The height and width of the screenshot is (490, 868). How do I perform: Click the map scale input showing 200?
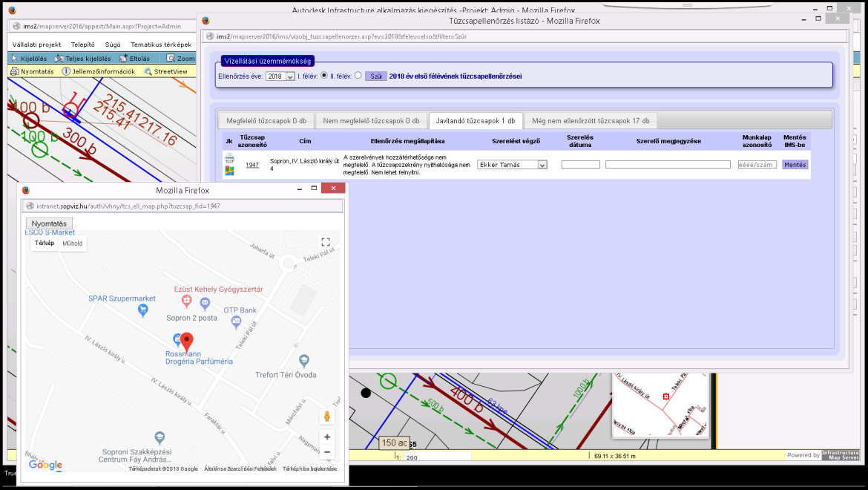pyautogui.click(x=437, y=457)
